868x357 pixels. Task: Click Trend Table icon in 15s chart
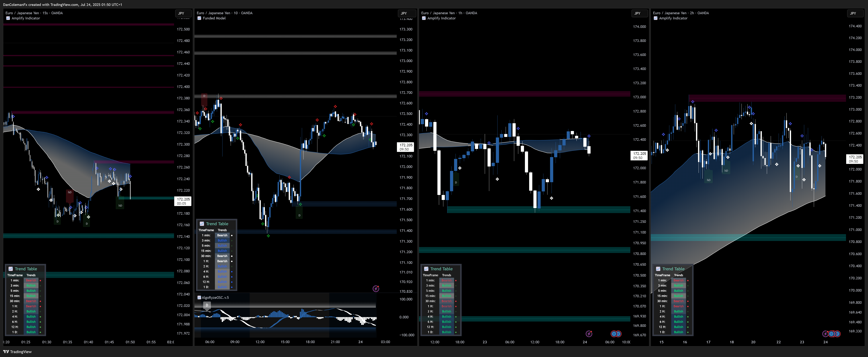[x=11, y=269]
